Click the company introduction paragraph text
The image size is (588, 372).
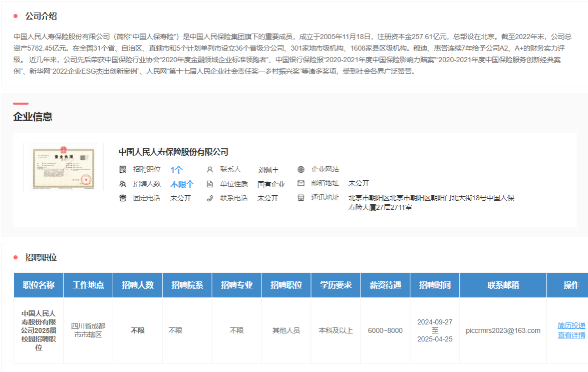[x=292, y=54]
